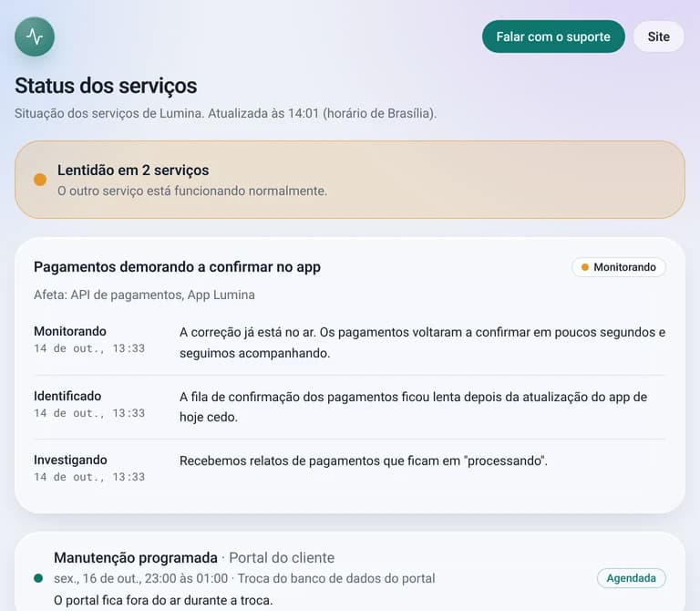Open 'Pagamentos demorando a confirmar no app' incident
The width and height of the screenshot is (700, 611).
click(177, 267)
